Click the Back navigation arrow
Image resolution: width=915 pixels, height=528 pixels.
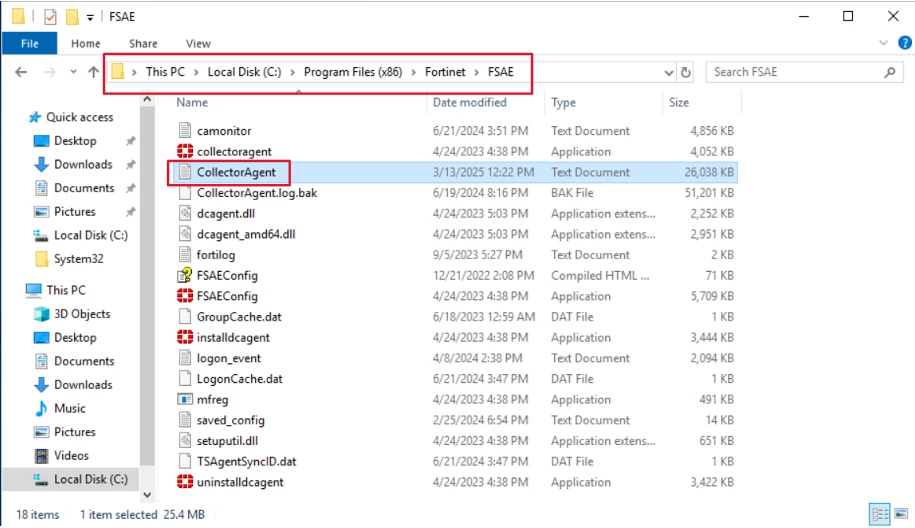click(x=21, y=72)
